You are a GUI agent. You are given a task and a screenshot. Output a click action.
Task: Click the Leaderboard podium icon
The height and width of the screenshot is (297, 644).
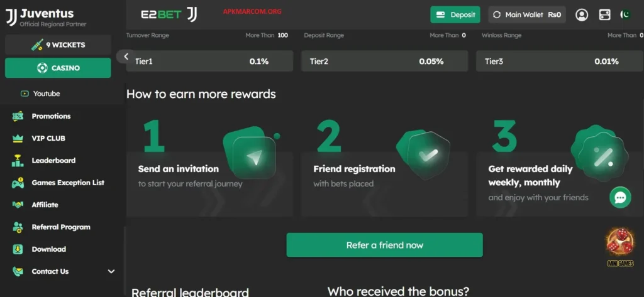[x=18, y=161]
